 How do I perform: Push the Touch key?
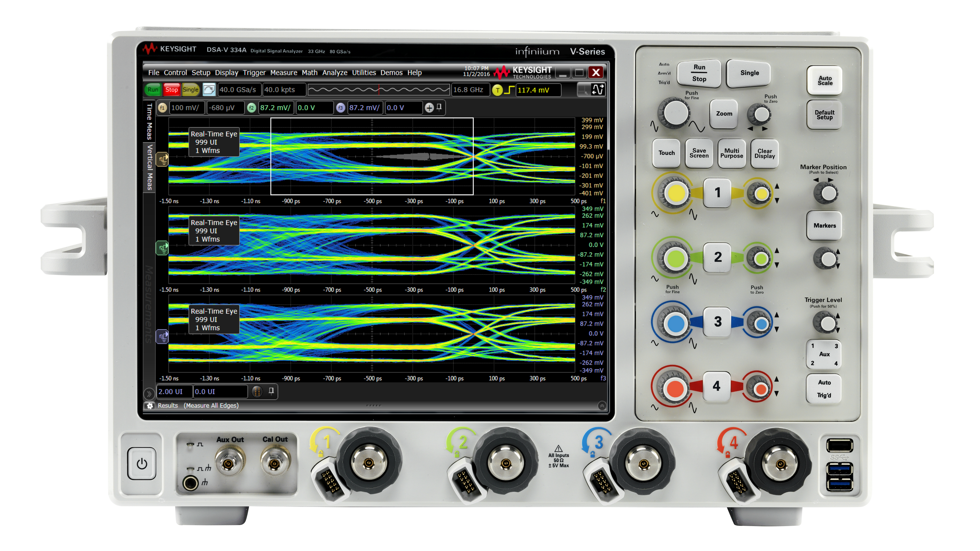(667, 153)
